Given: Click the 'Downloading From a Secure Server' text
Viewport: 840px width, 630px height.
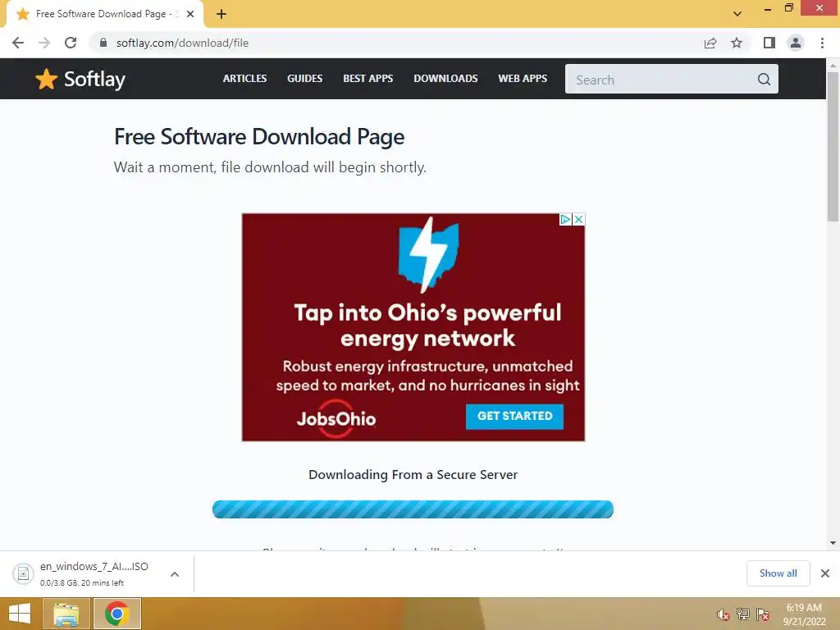Looking at the screenshot, I should click(413, 475).
